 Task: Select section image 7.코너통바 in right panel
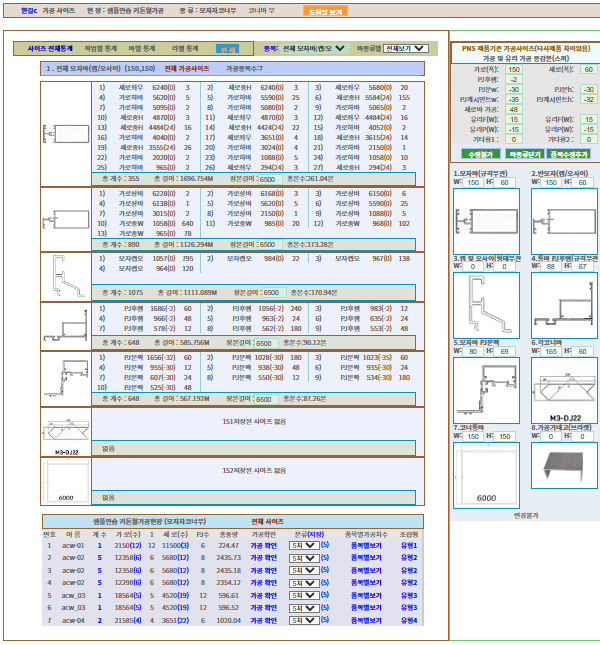point(486,475)
